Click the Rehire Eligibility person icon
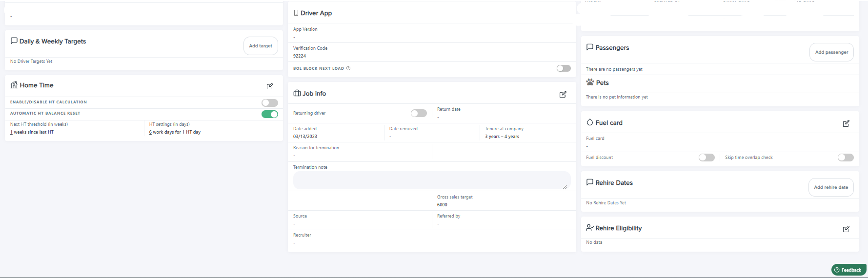868x278 pixels. (590, 228)
